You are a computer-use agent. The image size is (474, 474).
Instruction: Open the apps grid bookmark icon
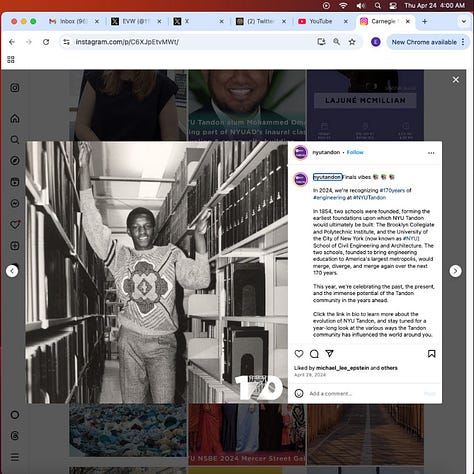(11, 60)
